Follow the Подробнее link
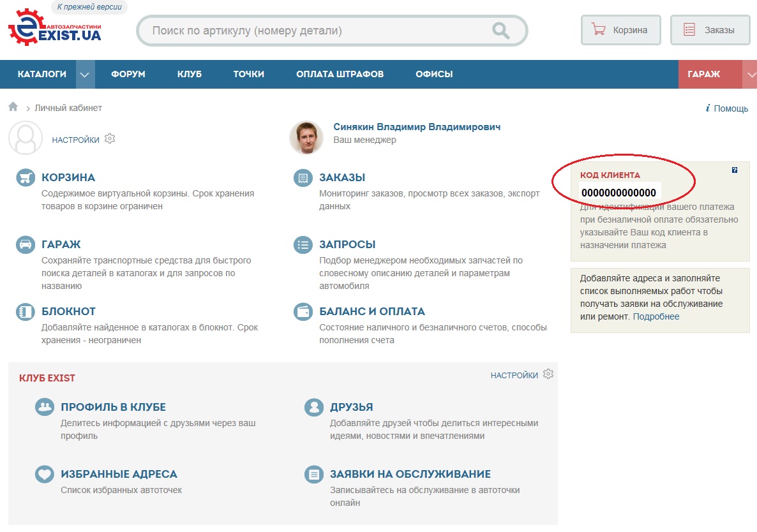 (656, 316)
